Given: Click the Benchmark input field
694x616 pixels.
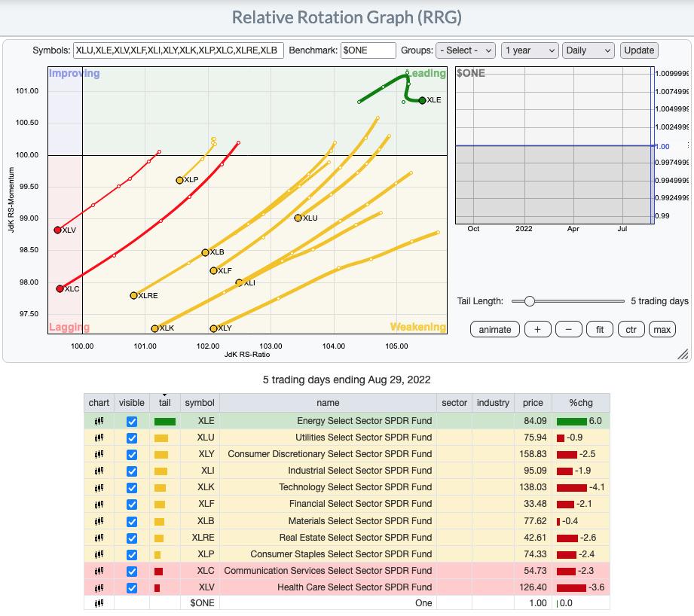Looking at the screenshot, I should 368,50.
